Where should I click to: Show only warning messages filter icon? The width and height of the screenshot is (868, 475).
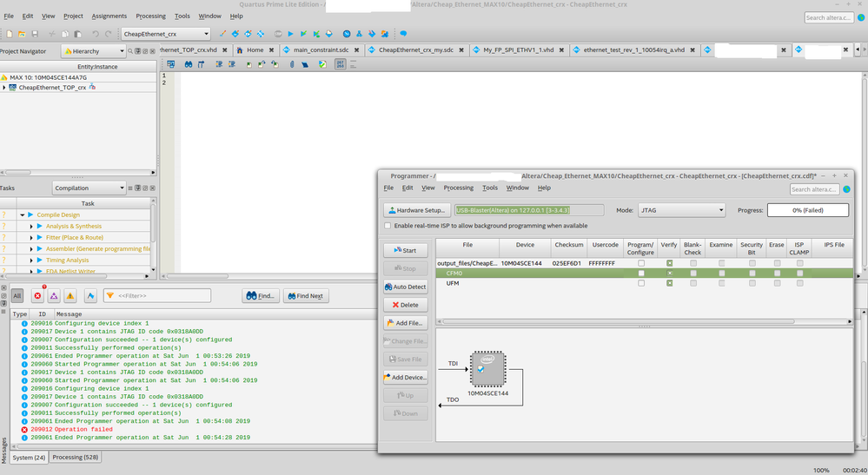click(70, 296)
